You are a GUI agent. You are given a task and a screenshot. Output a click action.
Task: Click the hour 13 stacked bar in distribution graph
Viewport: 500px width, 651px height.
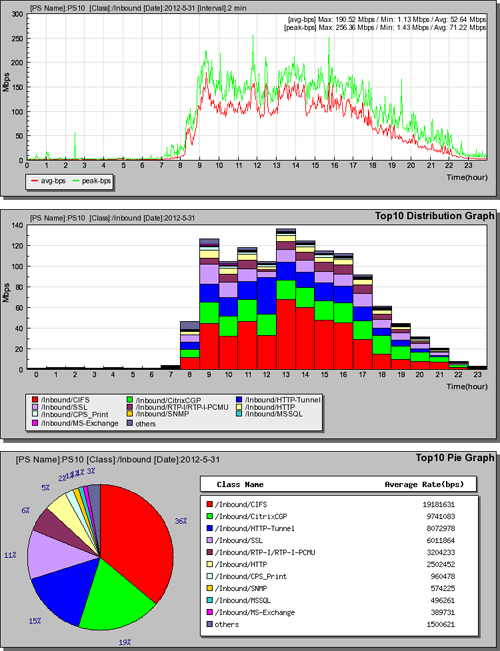286,299
